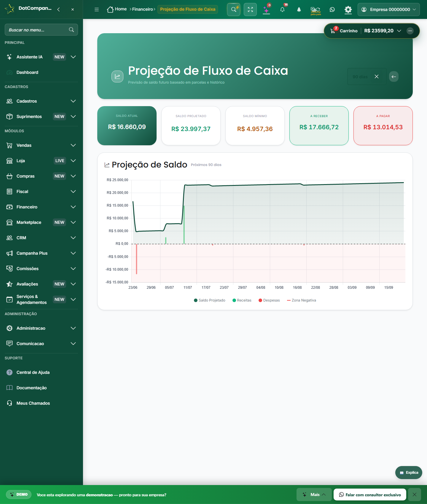Click the Assistente IA sparkle icon

[9, 57]
